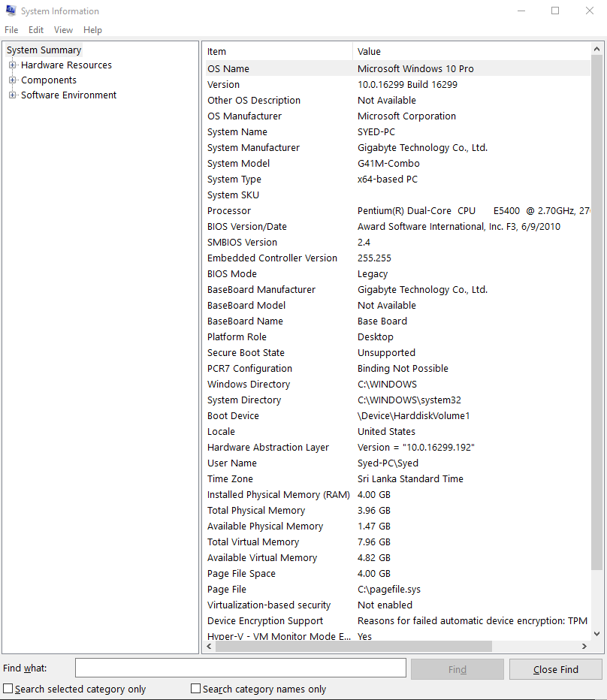Open the Help menu
Screen dimensions: 607x700
tap(92, 30)
